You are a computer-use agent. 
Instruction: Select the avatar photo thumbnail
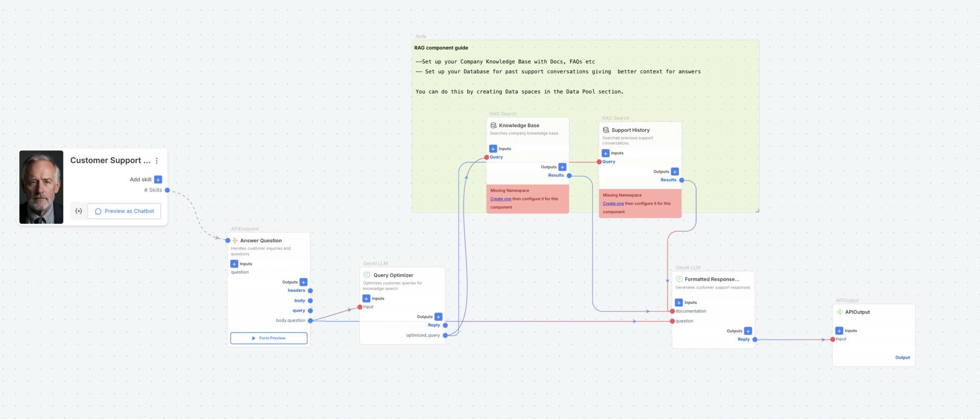[41, 187]
